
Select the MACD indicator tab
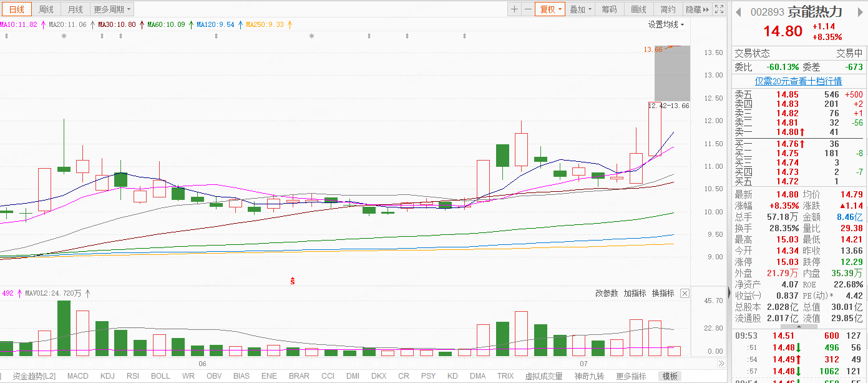(x=78, y=376)
